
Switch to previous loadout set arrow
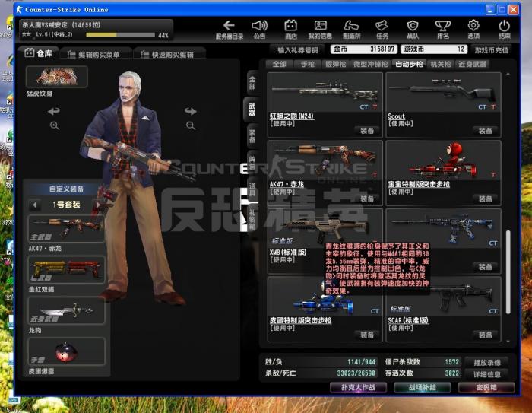coord(35,205)
